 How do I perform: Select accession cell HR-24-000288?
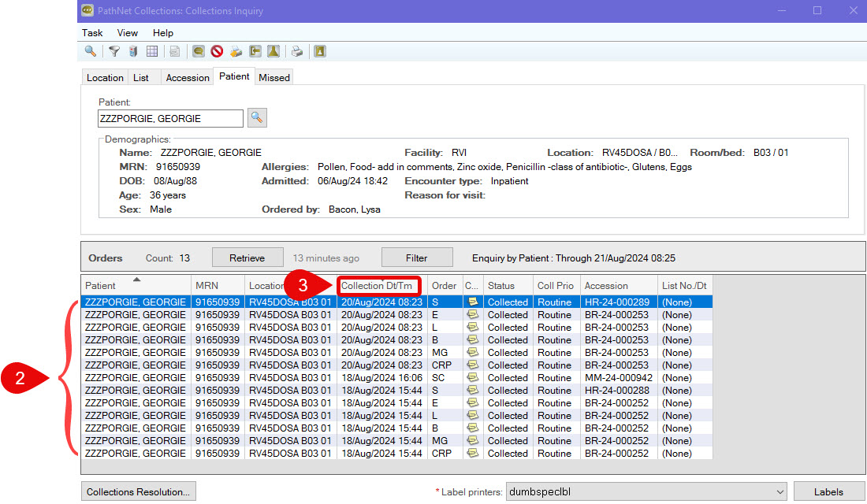click(x=619, y=390)
